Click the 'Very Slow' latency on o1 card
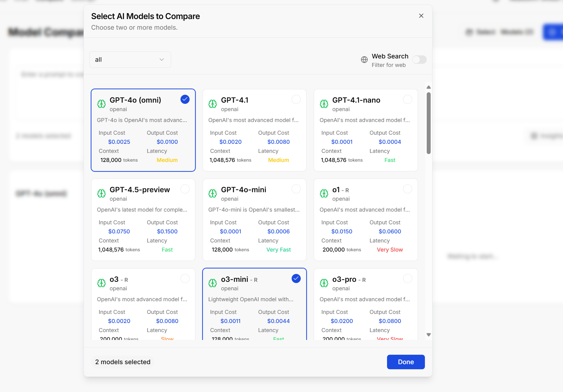 tap(390, 250)
